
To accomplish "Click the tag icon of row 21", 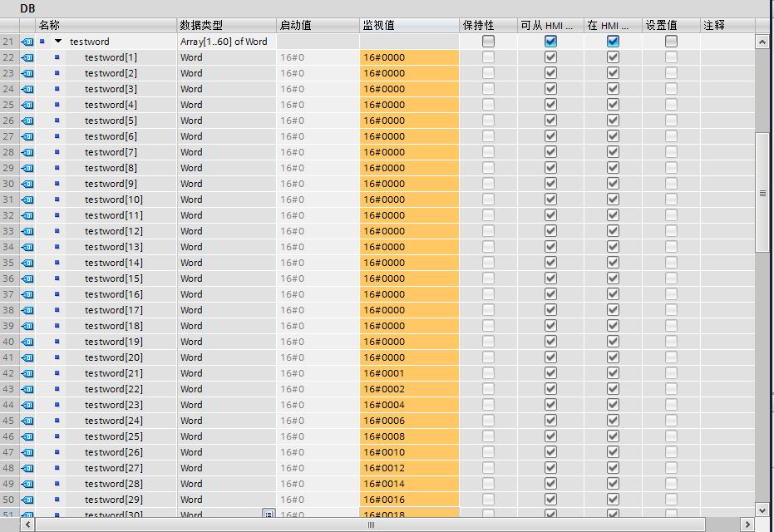I will coord(27,42).
